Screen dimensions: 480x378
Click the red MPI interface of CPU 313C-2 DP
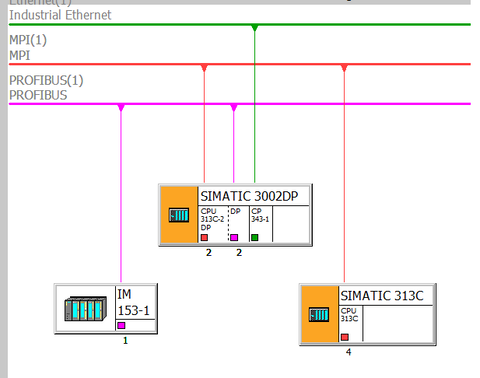204,237
